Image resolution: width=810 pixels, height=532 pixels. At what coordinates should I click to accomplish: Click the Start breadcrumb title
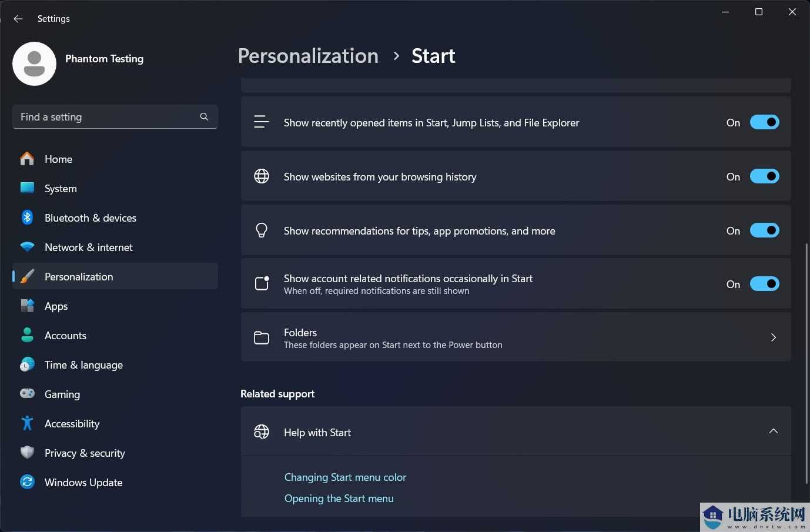[433, 56]
